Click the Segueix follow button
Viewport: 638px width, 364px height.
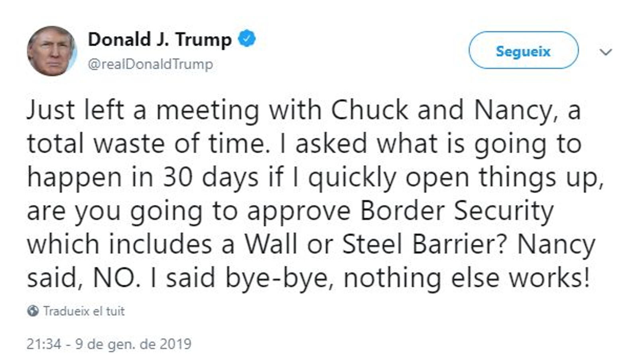click(x=523, y=51)
